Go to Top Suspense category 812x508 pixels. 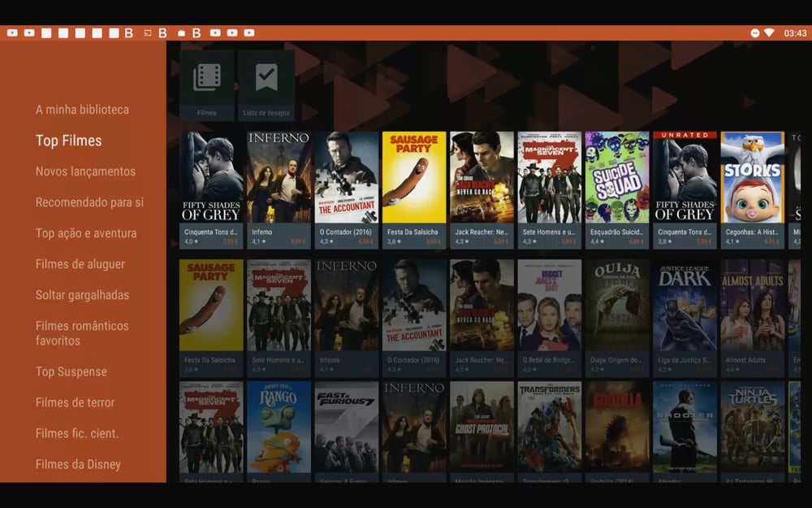point(71,371)
